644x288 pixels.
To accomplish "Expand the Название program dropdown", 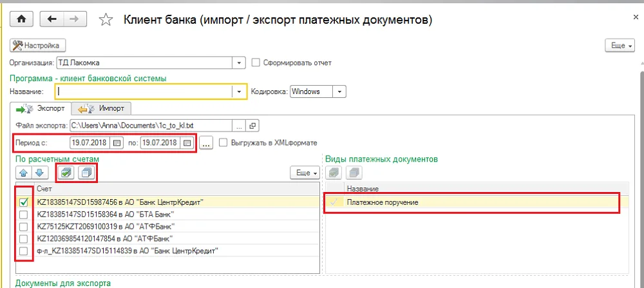I will coord(239,91).
